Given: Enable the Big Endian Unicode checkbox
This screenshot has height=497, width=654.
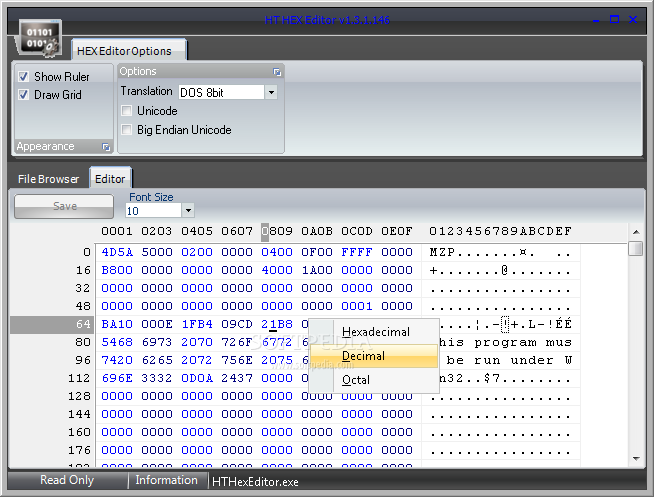Looking at the screenshot, I should (126, 130).
